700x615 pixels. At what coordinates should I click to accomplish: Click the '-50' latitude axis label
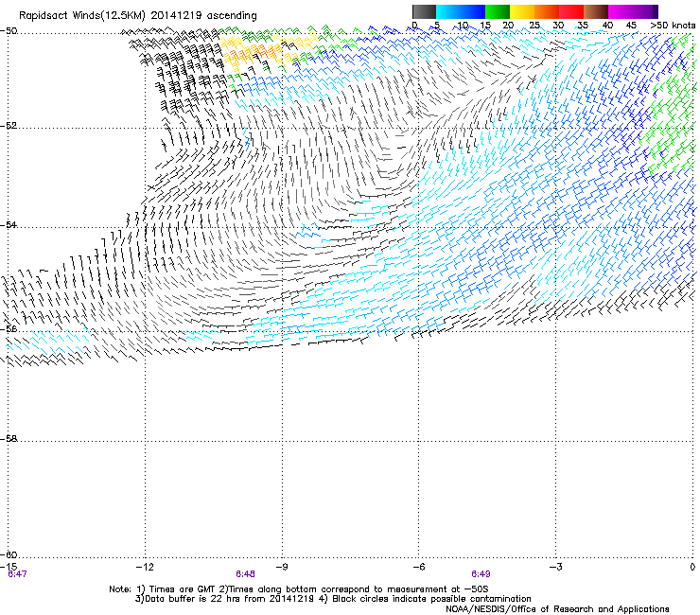point(9,31)
